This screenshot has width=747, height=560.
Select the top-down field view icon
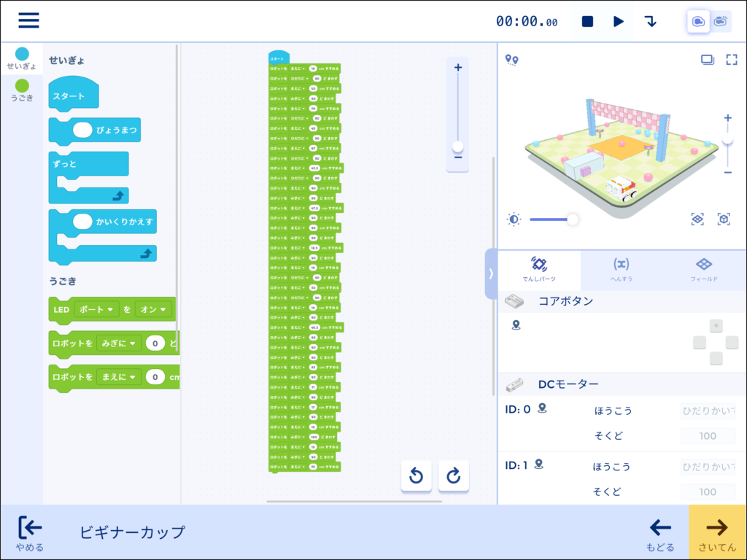coord(697,219)
